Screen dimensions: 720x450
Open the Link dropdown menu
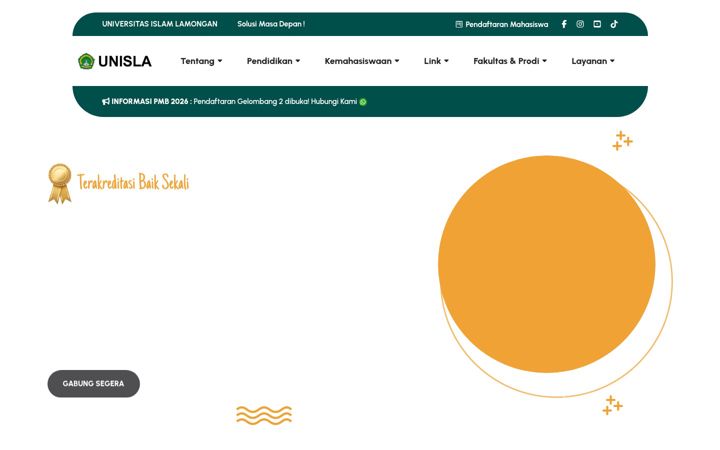[436, 61]
